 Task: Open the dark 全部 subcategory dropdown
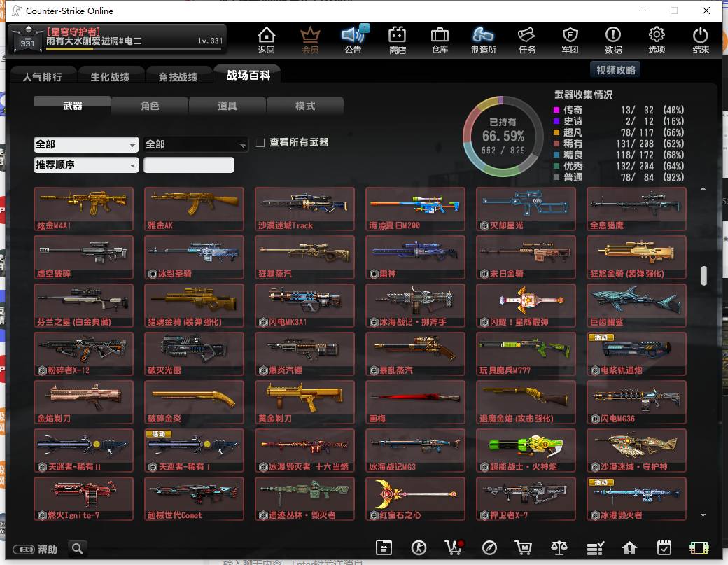[x=195, y=144]
